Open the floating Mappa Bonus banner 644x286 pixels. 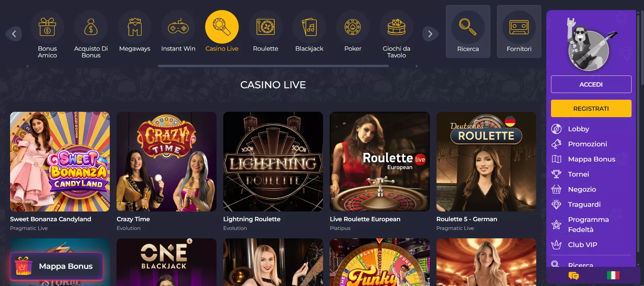(x=56, y=266)
